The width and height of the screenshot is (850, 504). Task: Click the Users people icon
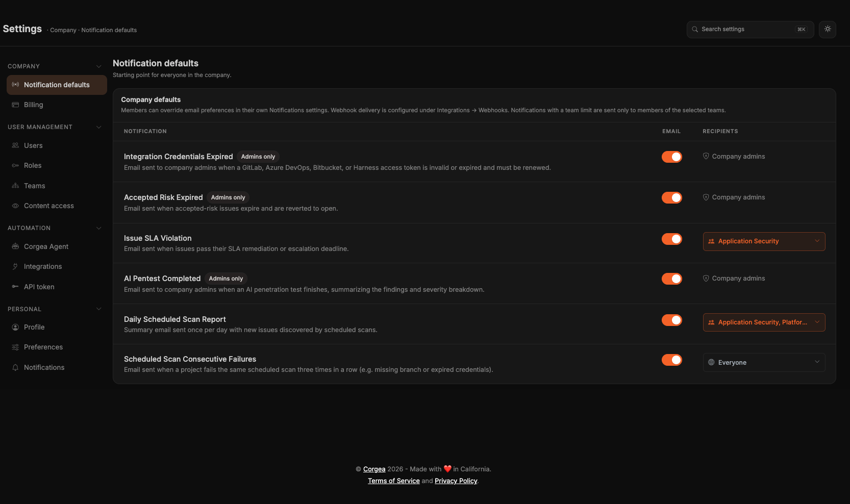tap(15, 145)
